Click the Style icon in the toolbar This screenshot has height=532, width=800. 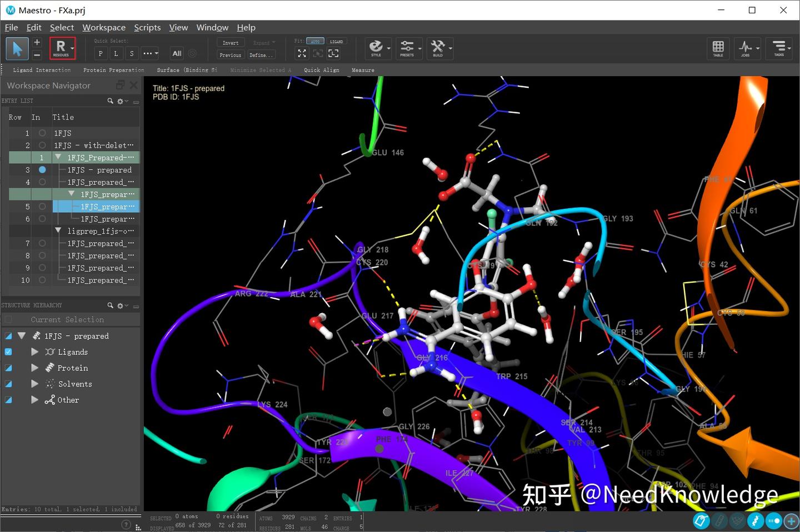(377, 47)
